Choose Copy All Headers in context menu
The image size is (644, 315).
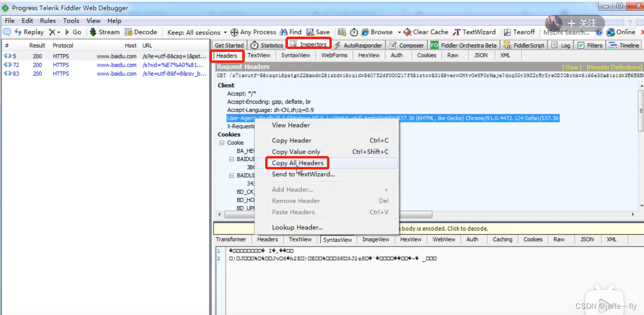click(327, 163)
